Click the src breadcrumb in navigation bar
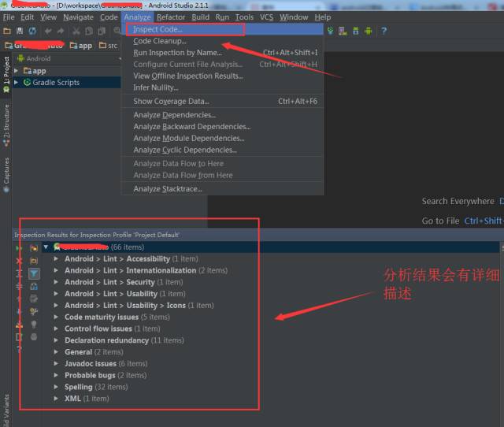504x427 pixels. (109, 46)
